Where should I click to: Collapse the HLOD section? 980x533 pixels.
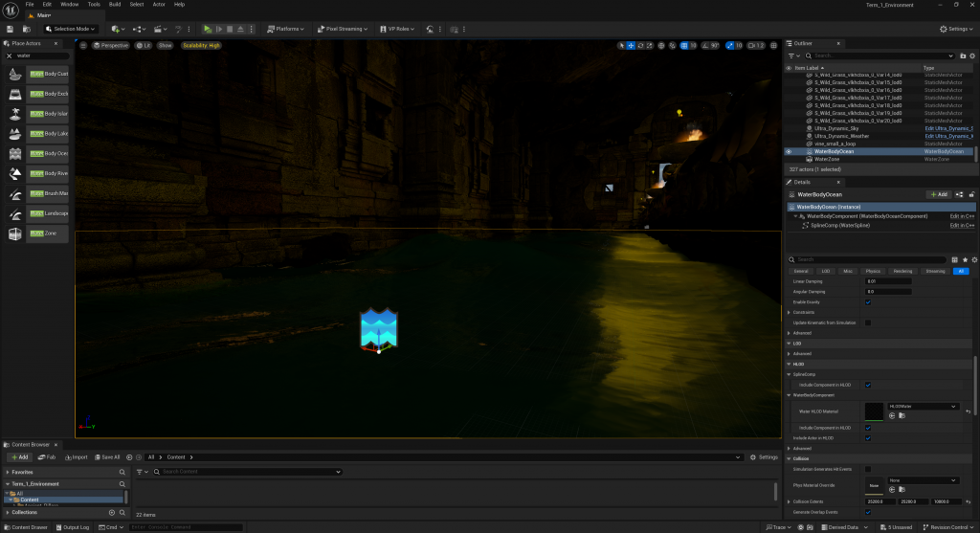(789, 365)
